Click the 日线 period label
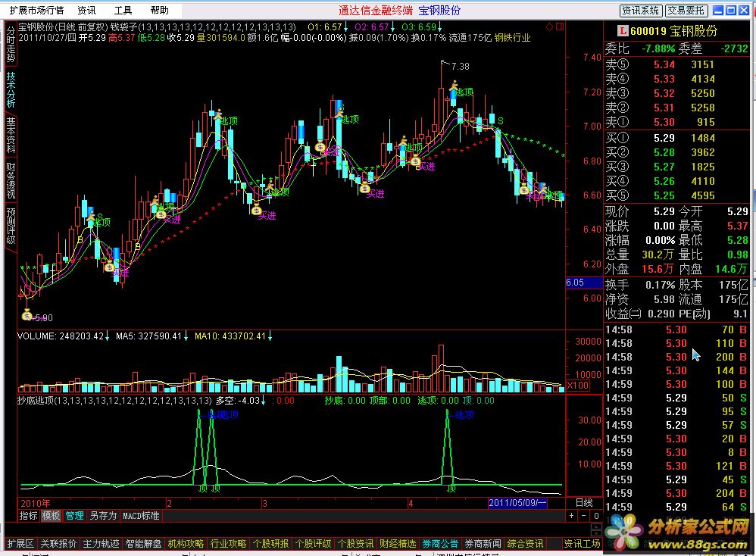 pyautogui.click(x=584, y=503)
